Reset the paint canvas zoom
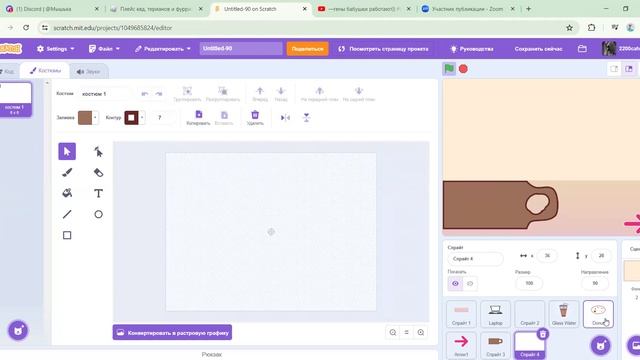The height and width of the screenshot is (360, 640). pos(407,332)
